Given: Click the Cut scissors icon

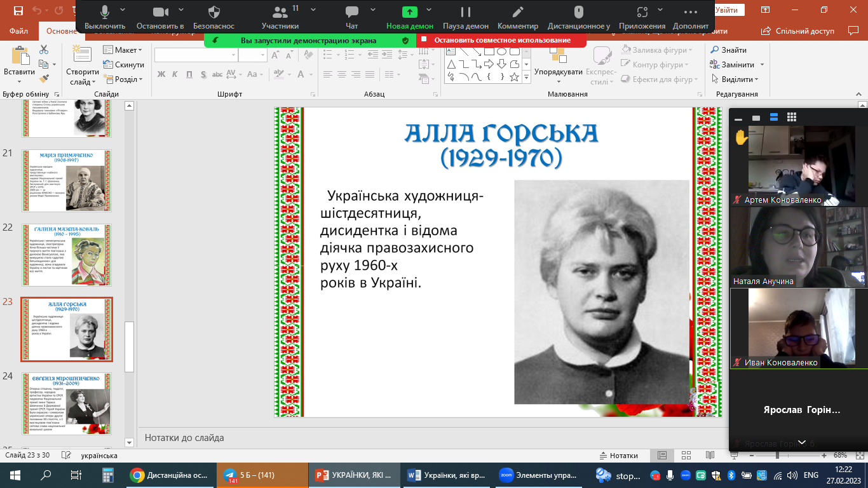Looking at the screenshot, I should pyautogui.click(x=44, y=50).
